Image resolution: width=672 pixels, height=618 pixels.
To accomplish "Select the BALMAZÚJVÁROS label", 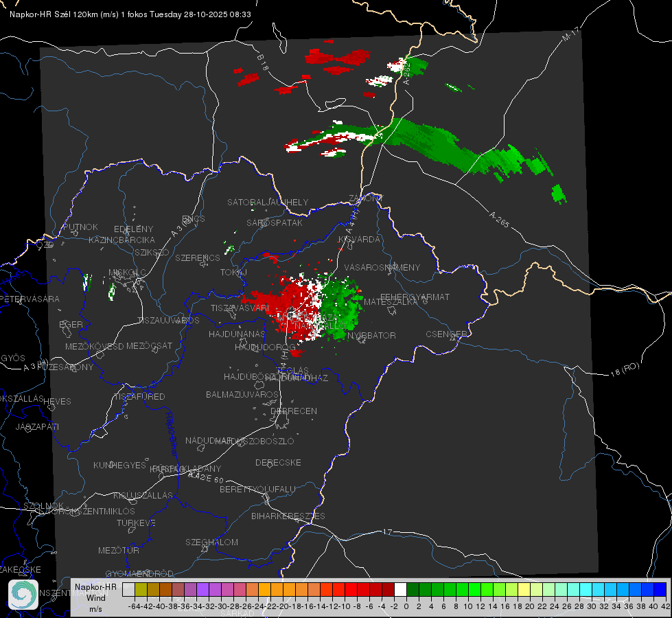I will (242, 394).
